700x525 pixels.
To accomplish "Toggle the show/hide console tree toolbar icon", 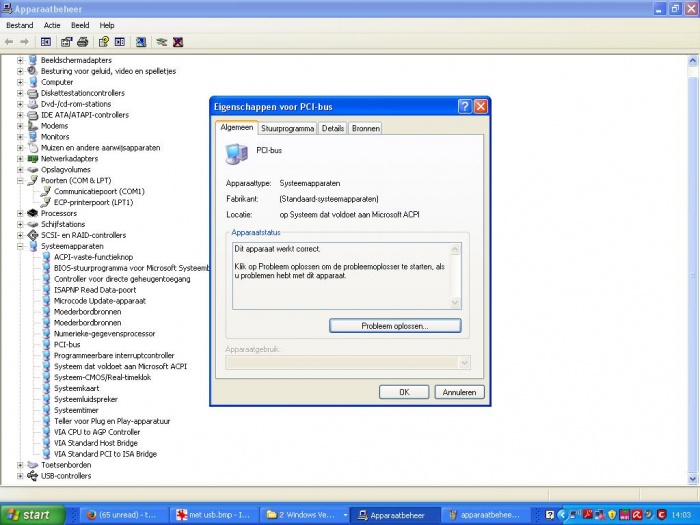I will [x=46, y=42].
